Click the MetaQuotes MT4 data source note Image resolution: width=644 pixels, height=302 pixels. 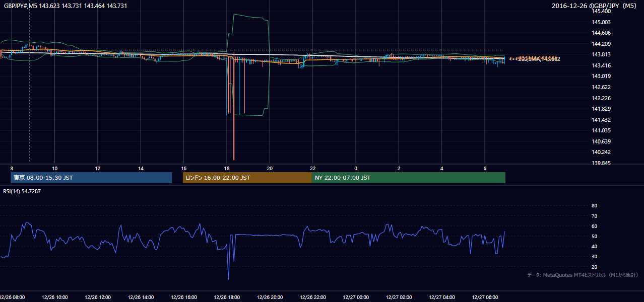pyautogui.click(x=583, y=275)
